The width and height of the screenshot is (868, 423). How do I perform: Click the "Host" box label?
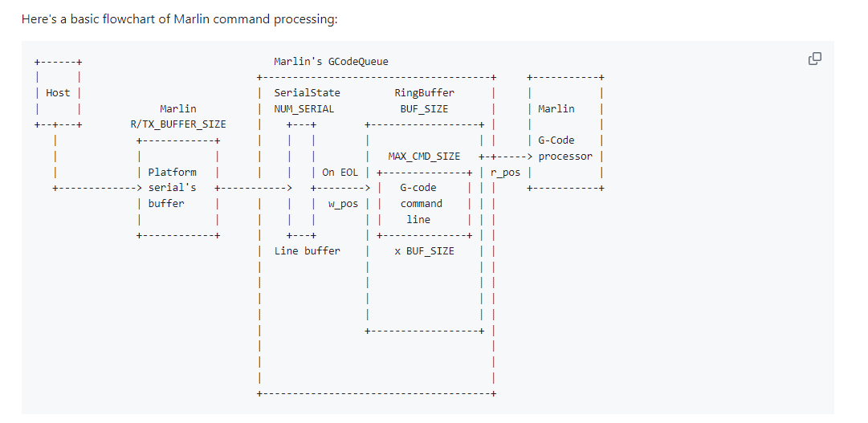coord(58,93)
